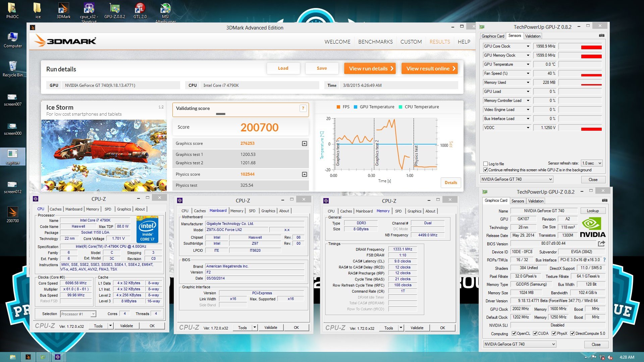Screen dimensions: 644x362
Task: Click the File Explorer taskbar icon
Action: tap(13, 357)
